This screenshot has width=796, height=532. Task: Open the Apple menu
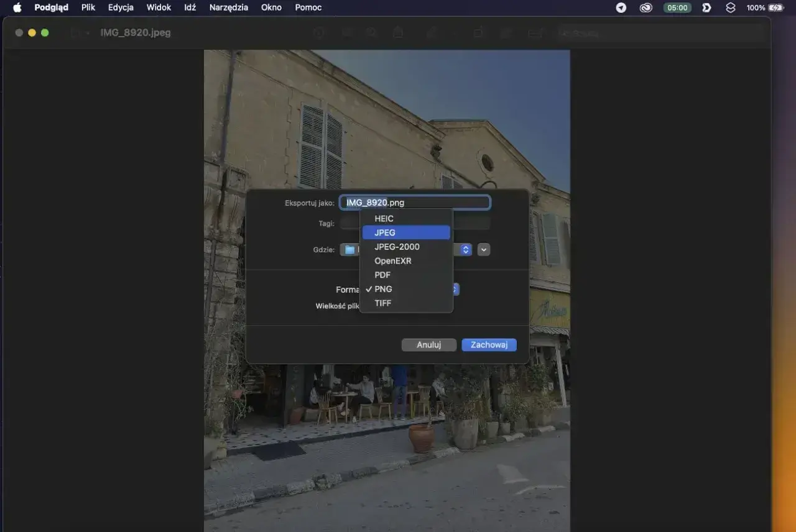click(x=17, y=7)
